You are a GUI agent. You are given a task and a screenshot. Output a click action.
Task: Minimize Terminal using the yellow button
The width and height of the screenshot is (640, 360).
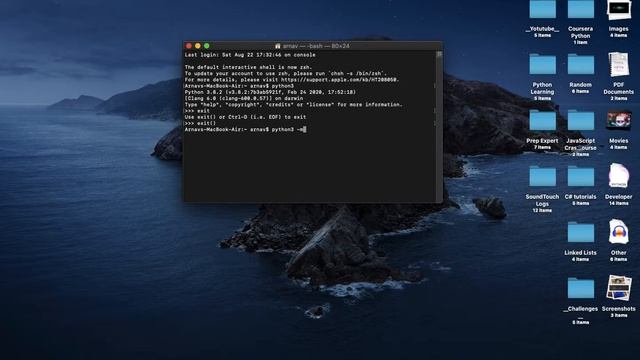pos(198,46)
